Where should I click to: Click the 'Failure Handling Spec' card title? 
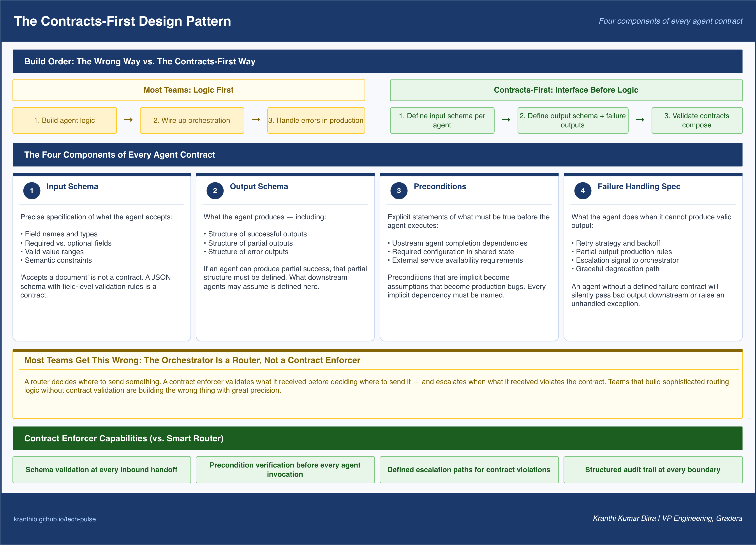(x=639, y=186)
